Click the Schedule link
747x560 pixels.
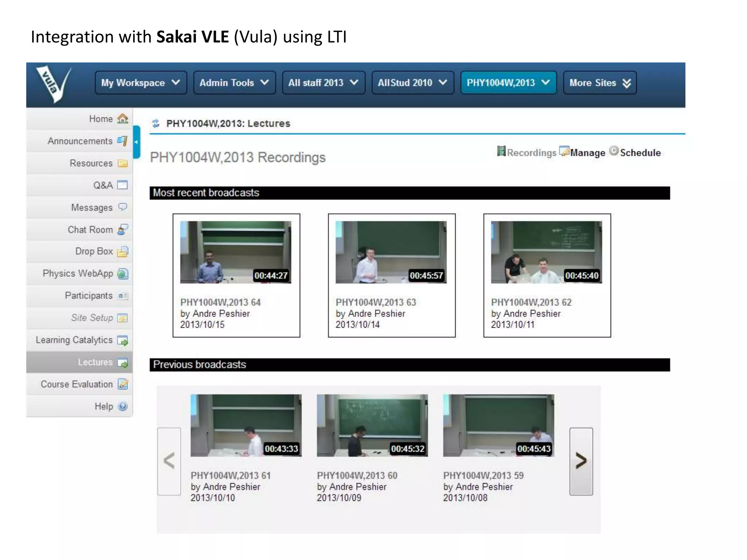[x=640, y=153]
